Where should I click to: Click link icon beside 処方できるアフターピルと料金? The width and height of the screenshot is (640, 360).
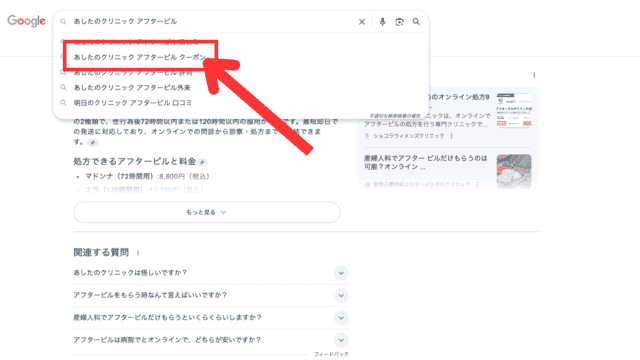(202, 162)
